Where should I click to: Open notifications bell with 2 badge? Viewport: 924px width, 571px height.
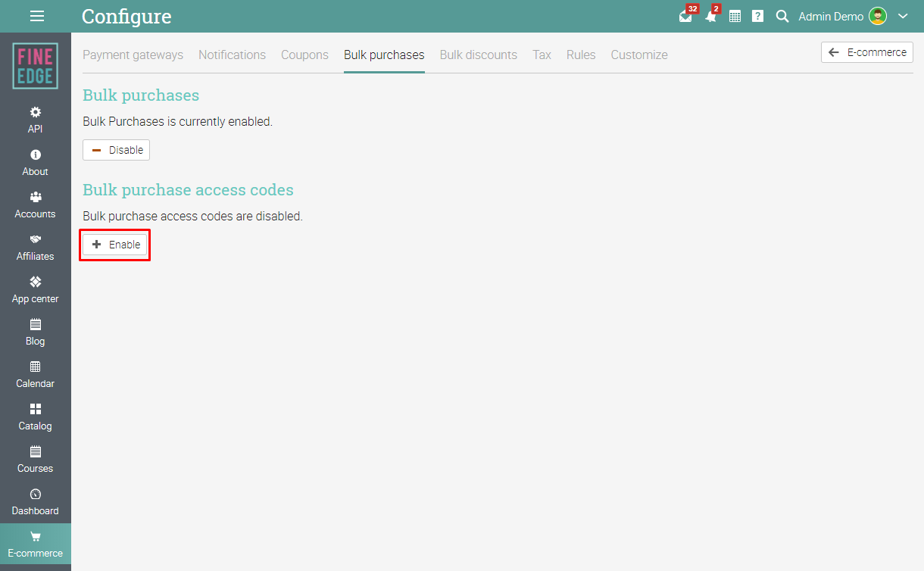711,16
